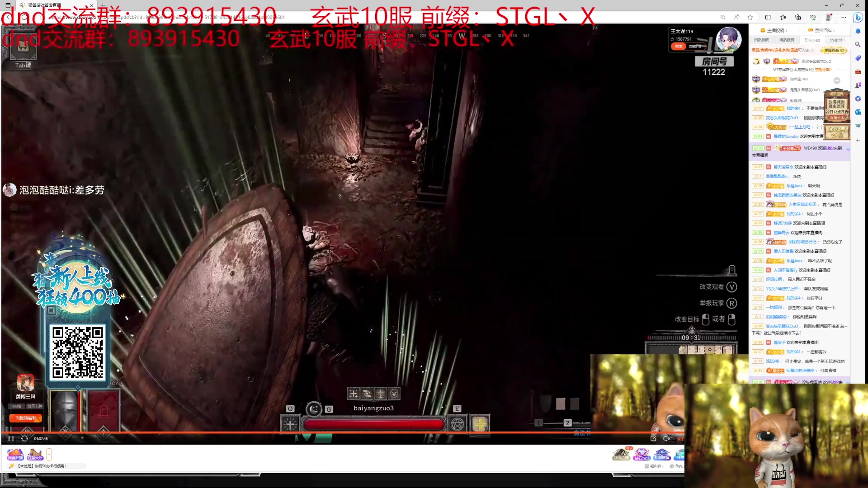Switch to the 贵宾 tab
The image size is (868, 488).
[x=812, y=40]
